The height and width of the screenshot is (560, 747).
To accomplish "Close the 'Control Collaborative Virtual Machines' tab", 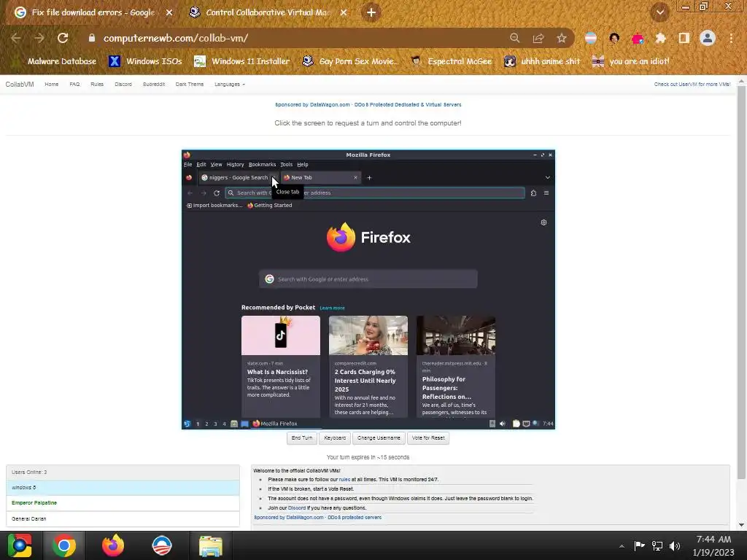I will coord(344,12).
